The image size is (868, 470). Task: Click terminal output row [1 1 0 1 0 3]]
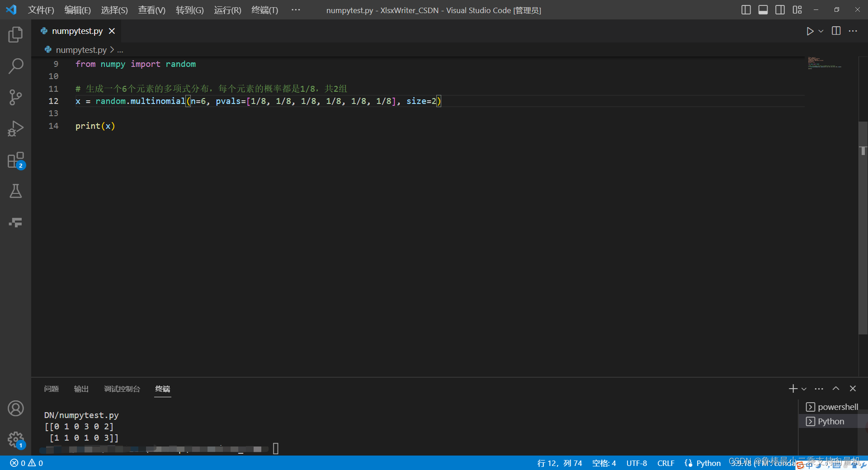[84, 437]
